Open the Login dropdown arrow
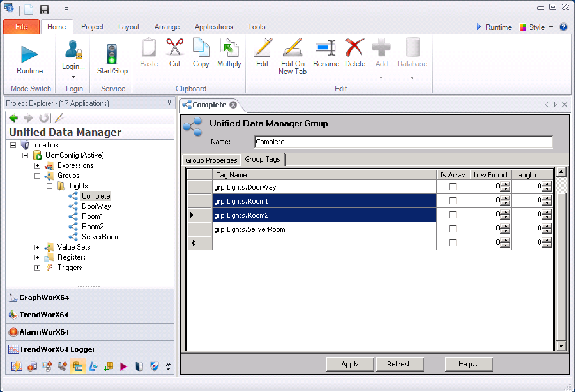Screen dimensions: 575x392 pos(73,77)
